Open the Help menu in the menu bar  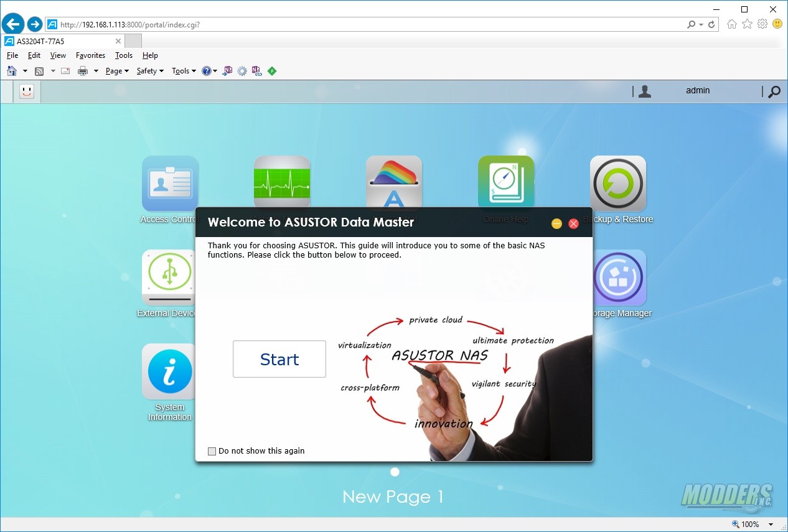(x=150, y=55)
